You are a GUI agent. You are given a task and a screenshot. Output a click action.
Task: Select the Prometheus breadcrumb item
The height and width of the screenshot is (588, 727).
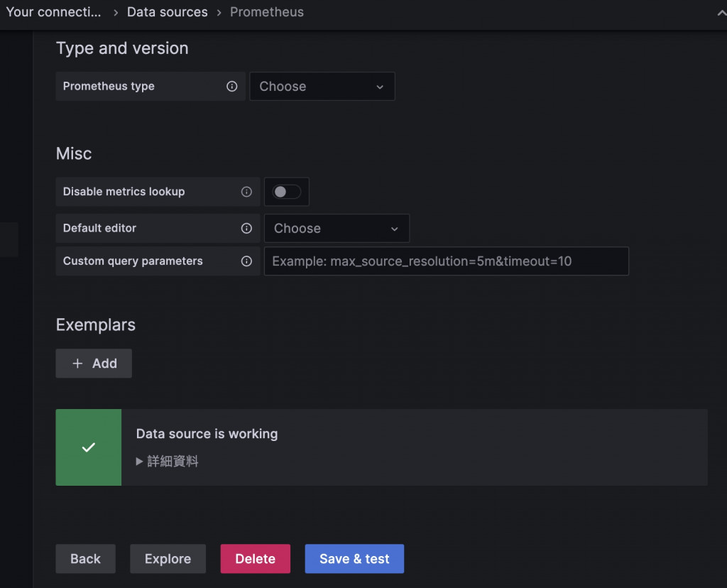267,12
